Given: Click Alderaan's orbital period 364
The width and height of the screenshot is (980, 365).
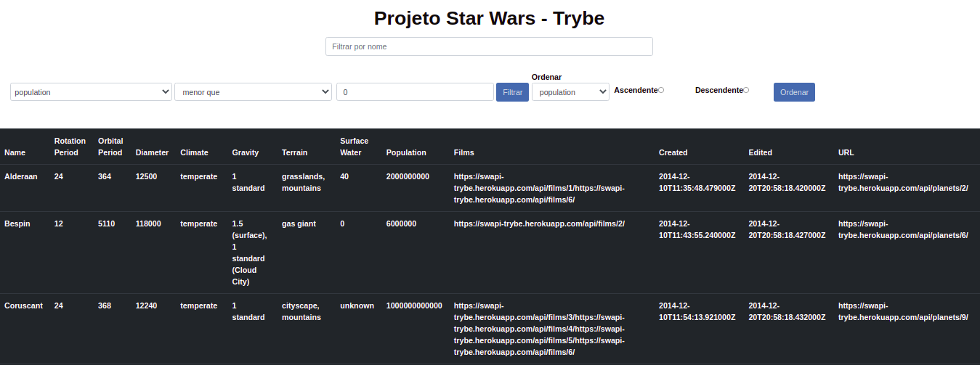Looking at the screenshot, I should point(105,176).
